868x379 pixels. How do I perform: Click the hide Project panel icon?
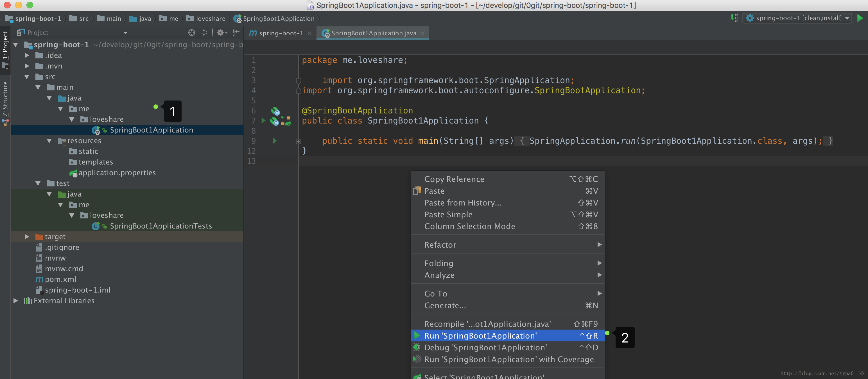coord(236,33)
